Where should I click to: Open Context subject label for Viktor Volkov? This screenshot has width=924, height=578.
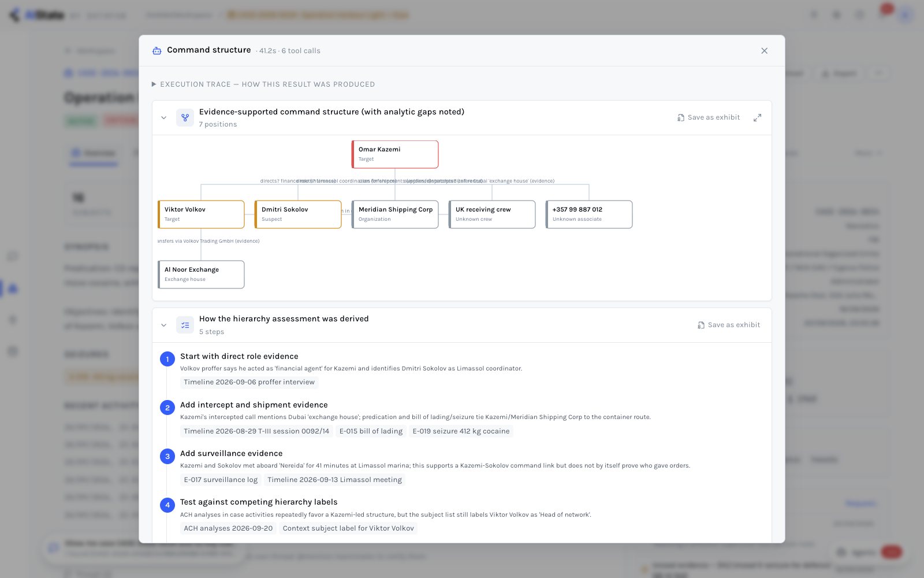coord(348,528)
